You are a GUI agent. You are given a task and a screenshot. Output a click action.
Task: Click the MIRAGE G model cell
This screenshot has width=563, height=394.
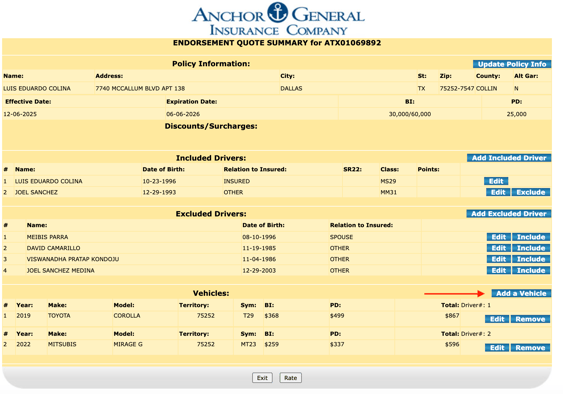[x=128, y=344]
